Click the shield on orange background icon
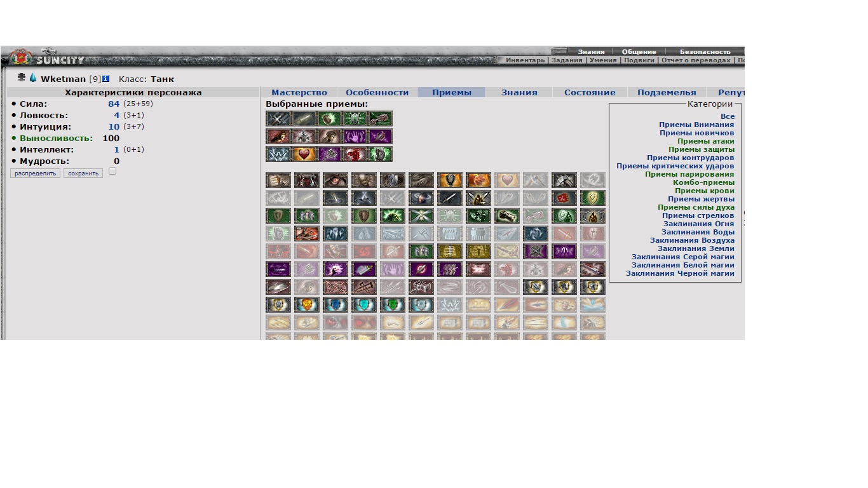 tap(450, 180)
